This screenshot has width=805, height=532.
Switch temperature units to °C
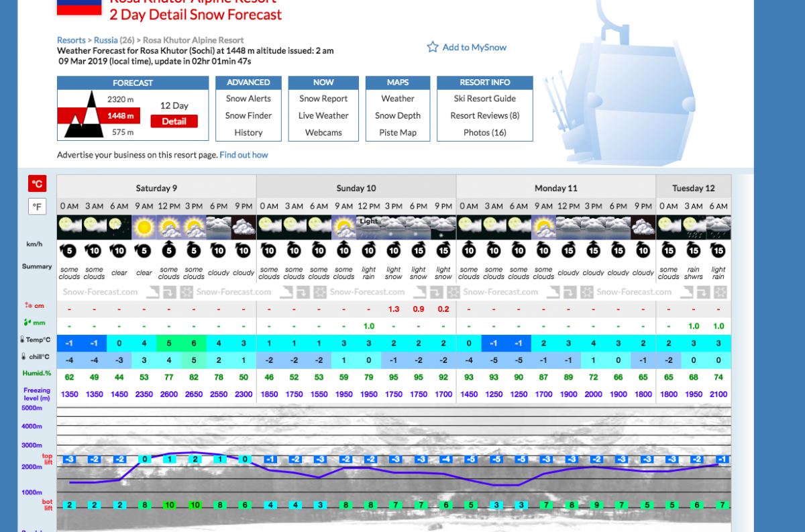[x=37, y=183]
